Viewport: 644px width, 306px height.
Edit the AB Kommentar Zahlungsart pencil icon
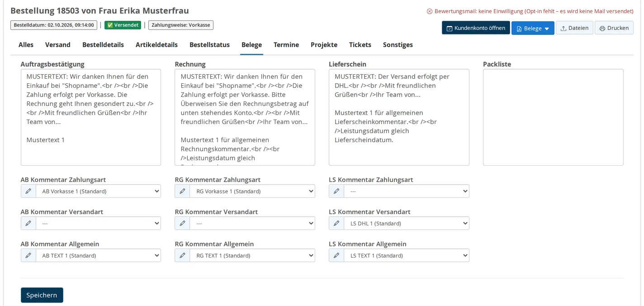point(28,191)
